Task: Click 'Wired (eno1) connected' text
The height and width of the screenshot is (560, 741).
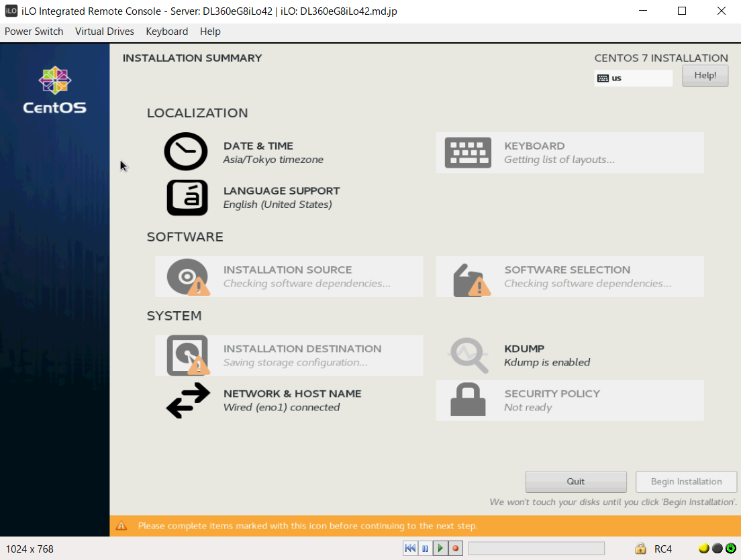Action: coord(282,408)
